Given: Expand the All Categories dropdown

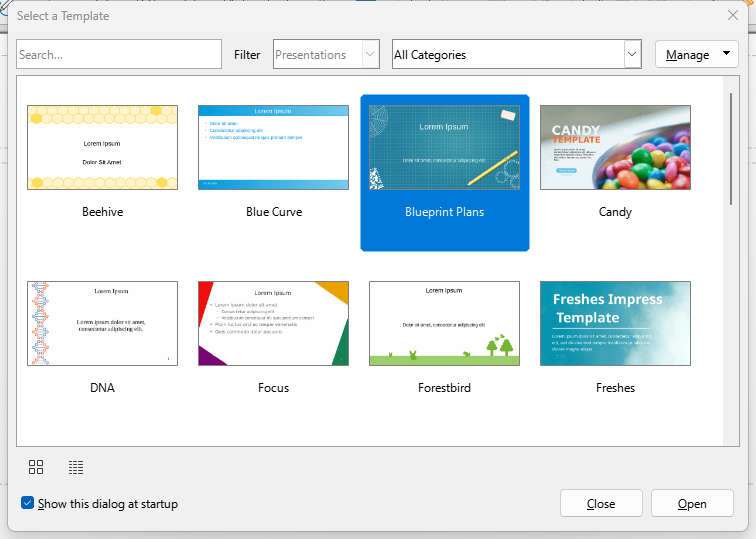Looking at the screenshot, I should coord(516,54).
